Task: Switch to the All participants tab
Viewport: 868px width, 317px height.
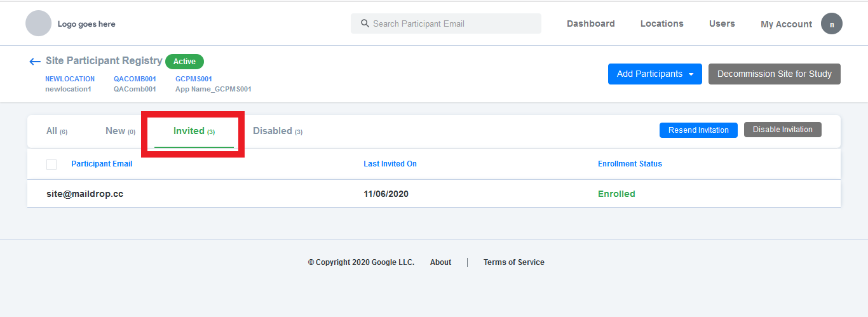Action: click(57, 131)
